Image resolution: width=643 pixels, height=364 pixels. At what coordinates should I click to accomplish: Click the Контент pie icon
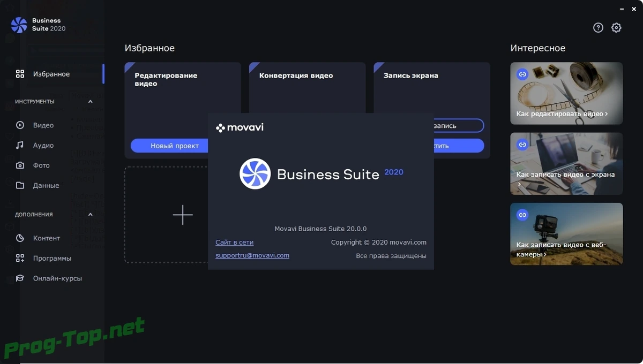[20, 238]
